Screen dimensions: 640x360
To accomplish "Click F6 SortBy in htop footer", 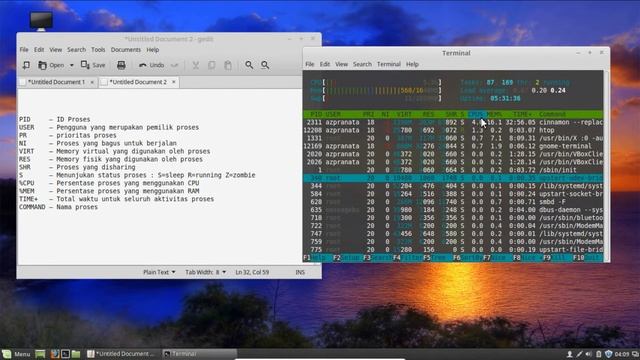I will [x=467, y=258].
